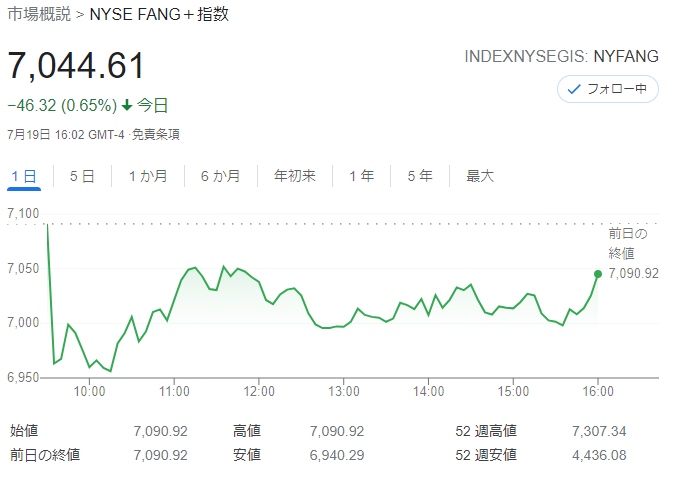Show the 5年 chart range

[420, 176]
